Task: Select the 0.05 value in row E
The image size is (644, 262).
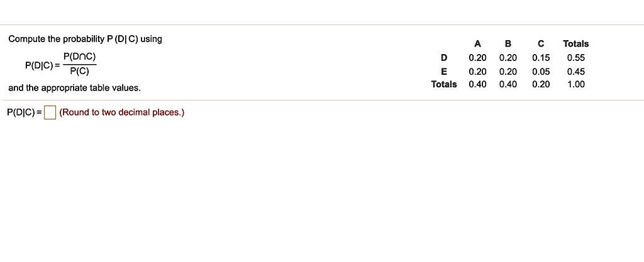Action: [541, 71]
